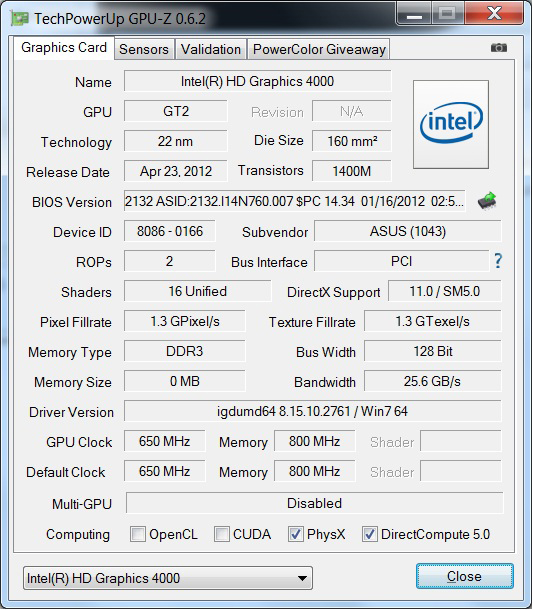The width and height of the screenshot is (533, 610).
Task: Toggle the CUDA checkbox
Action: [221, 534]
